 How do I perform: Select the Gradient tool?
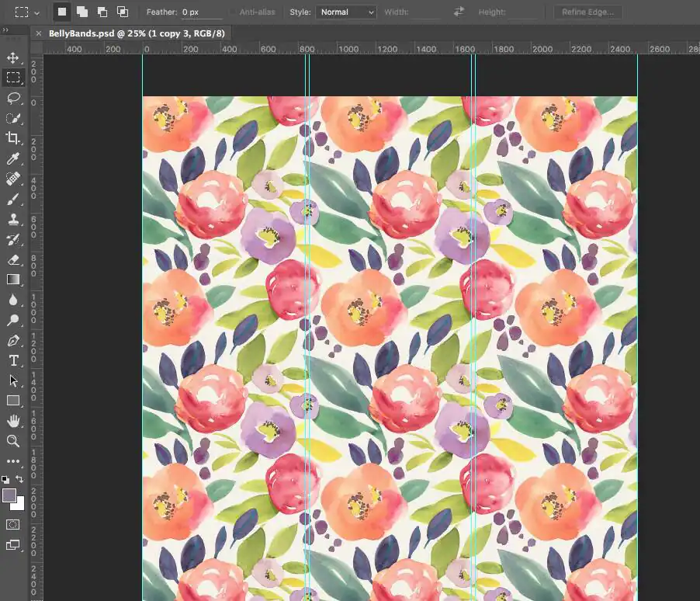pos(13,280)
